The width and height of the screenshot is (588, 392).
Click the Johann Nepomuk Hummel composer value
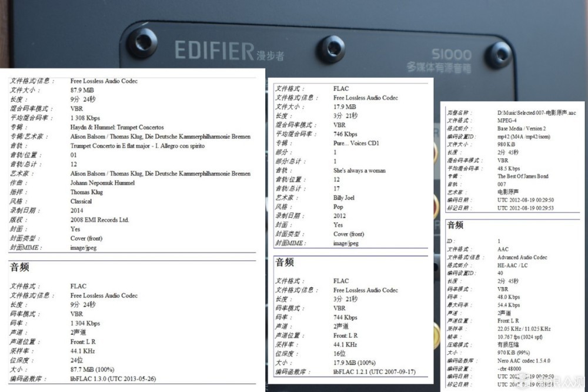coord(103,183)
